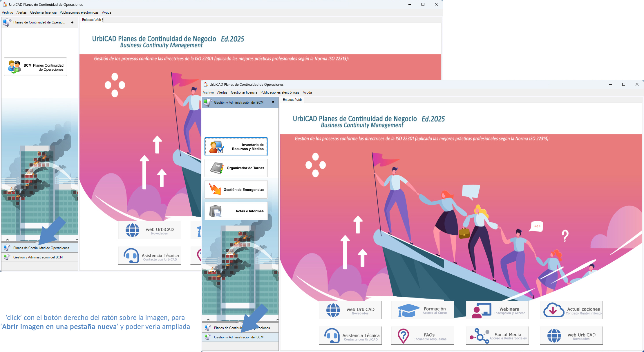Viewport: 644px width, 352px height.
Task: Open FAQs Encuentre respuestas link
Action: pyautogui.click(x=423, y=335)
